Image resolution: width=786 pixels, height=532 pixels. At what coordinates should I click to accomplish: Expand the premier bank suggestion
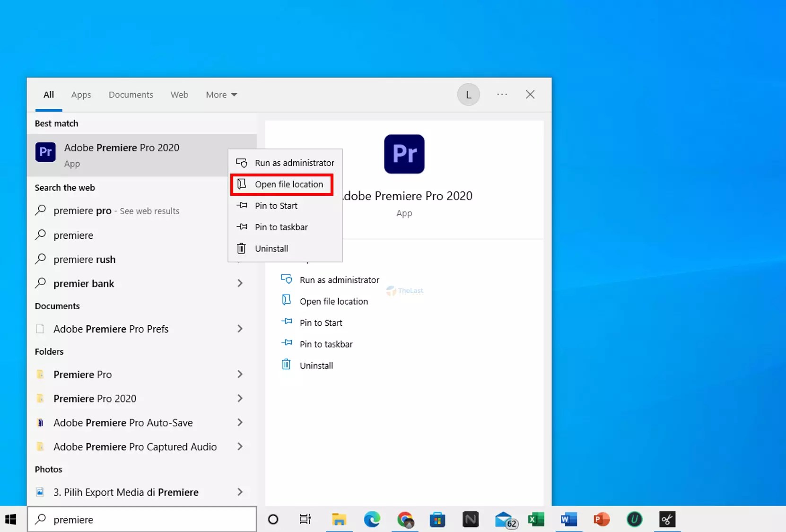240,283
